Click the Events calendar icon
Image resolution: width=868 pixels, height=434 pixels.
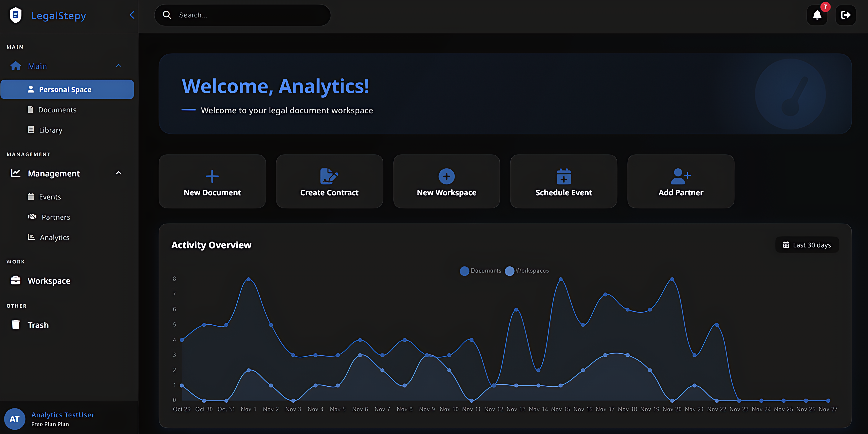pyautogui.click(x=31, y=197)
